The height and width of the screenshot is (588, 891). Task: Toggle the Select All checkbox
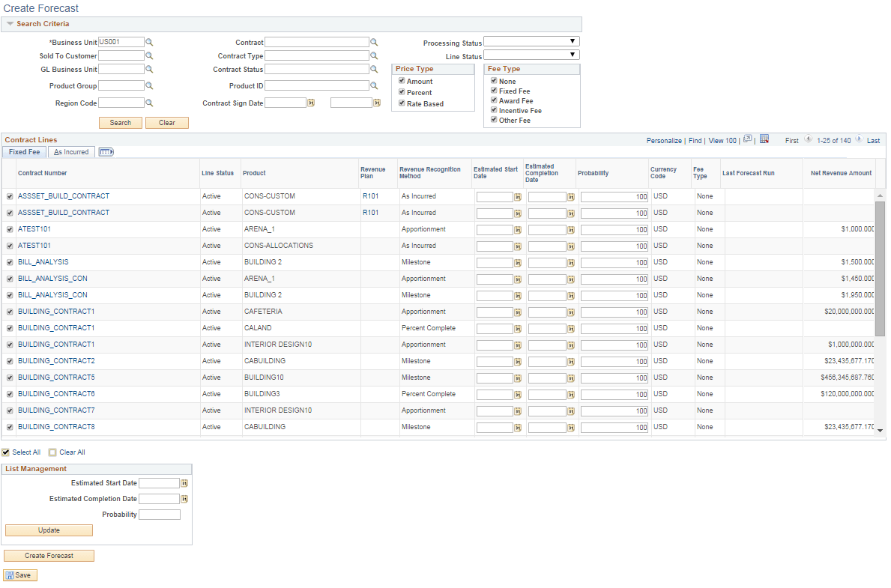tap(6, 452)
